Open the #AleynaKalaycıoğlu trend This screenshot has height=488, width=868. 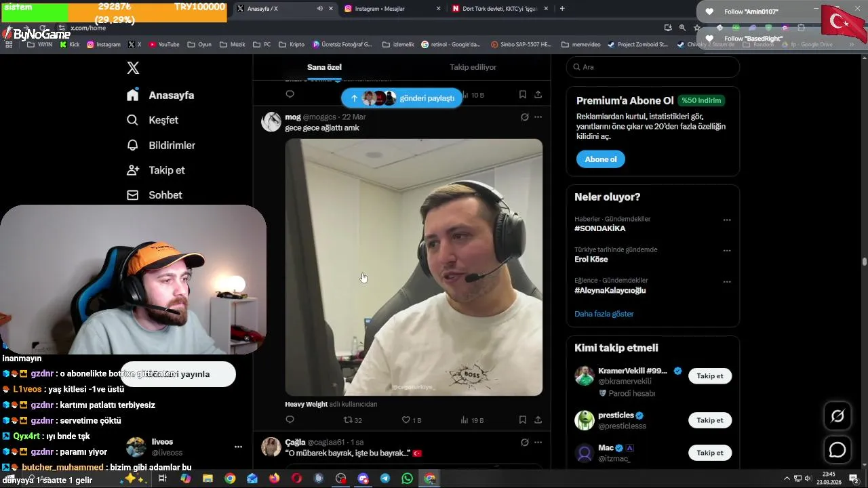[x=610, y=291]
